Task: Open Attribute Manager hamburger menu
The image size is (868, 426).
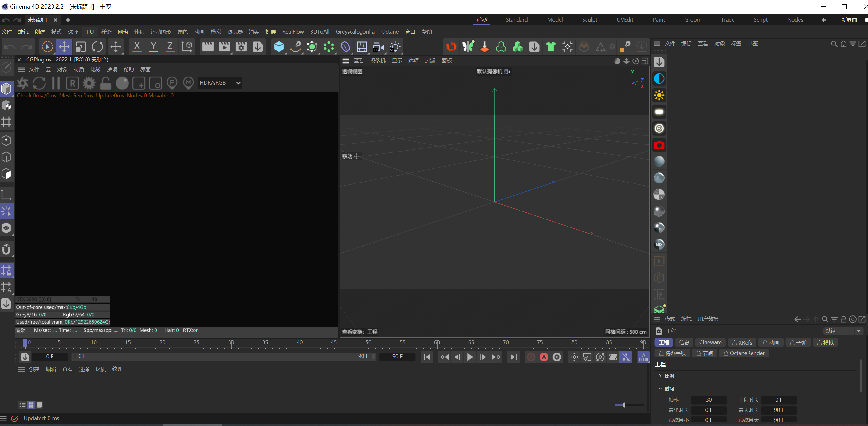Action: (656, 319)
